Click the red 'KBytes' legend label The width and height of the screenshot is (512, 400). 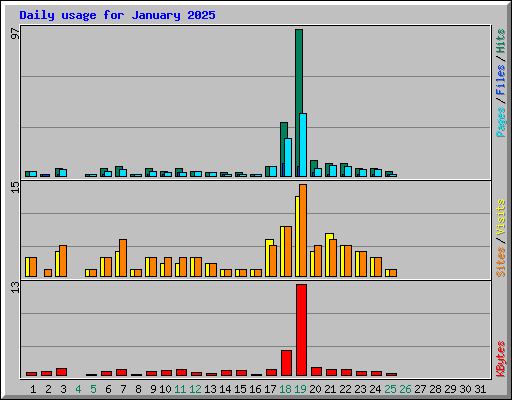(x=501, y=359)
